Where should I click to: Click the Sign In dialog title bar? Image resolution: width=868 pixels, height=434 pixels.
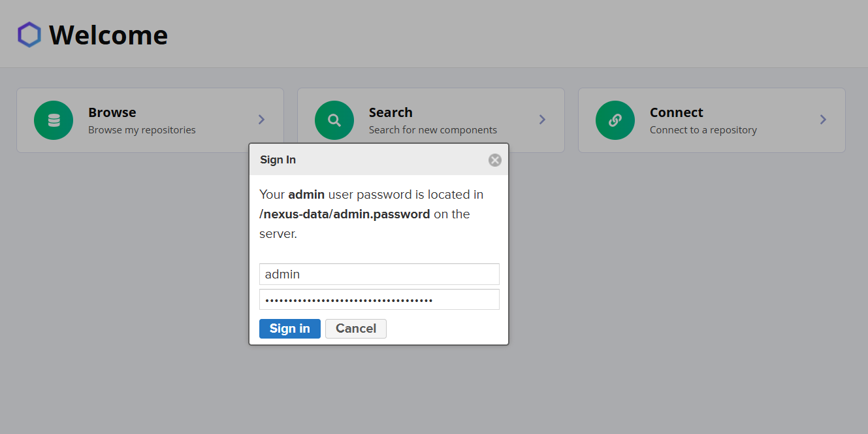tap(379, 159)
